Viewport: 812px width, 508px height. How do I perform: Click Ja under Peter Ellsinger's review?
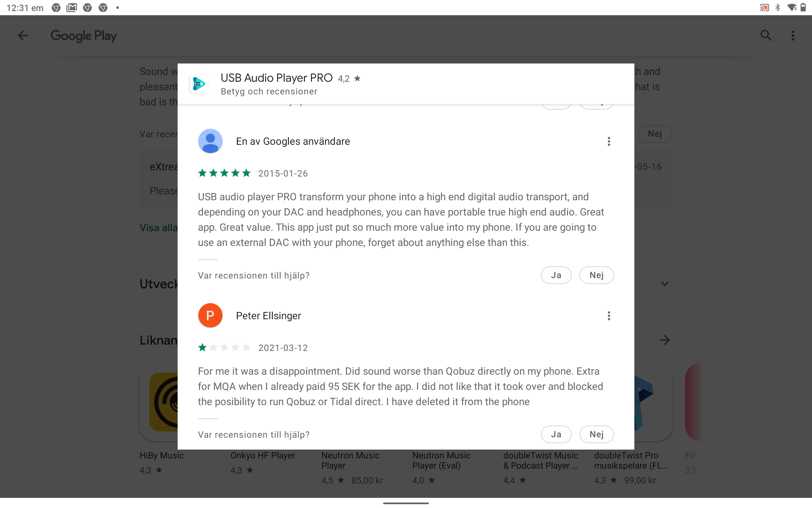tap(556, 434)
